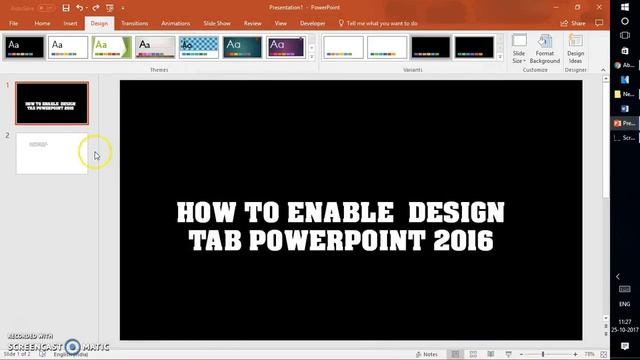
Task: Apply the green arrow theme thumbnail
Action: 111,47
